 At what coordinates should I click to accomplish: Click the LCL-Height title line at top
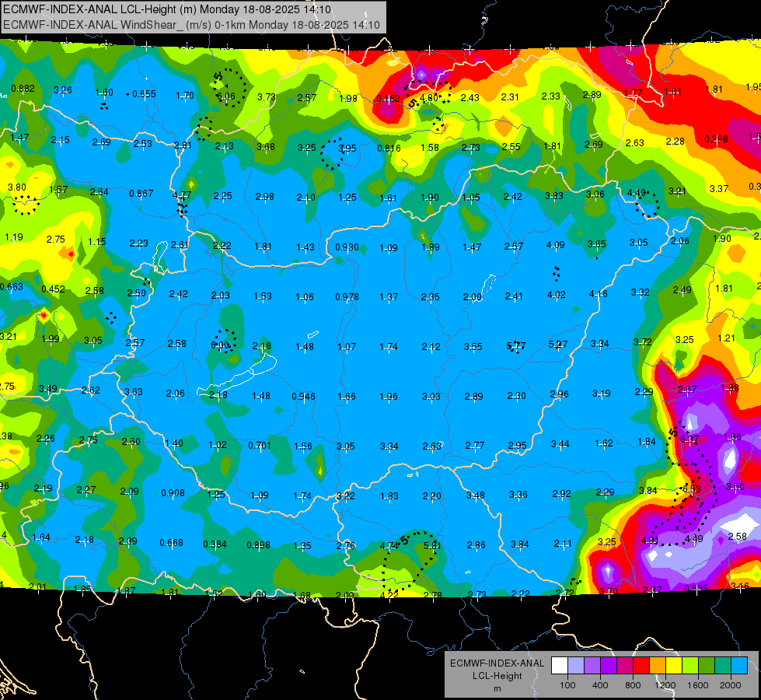click(x=167, y=9)
